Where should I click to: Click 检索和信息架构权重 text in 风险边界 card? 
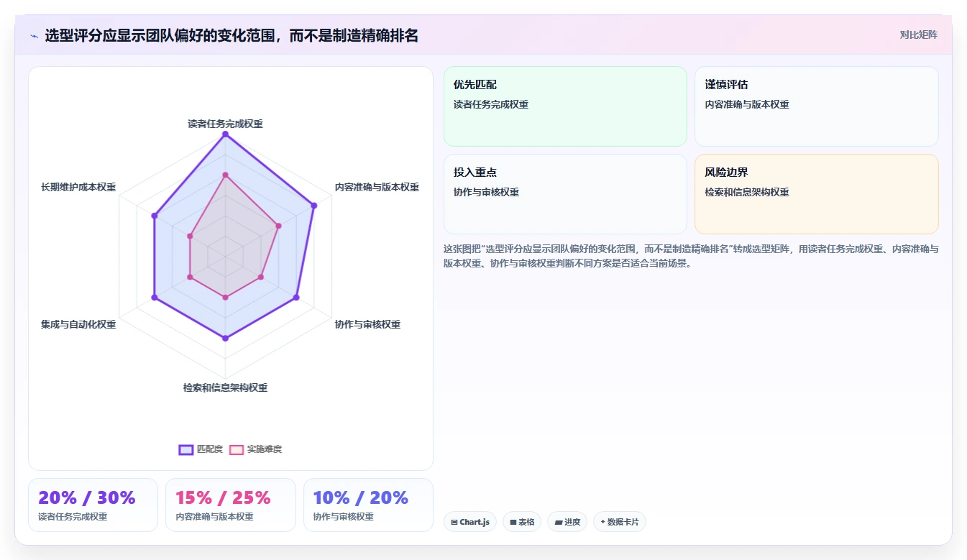click(747, 192)
